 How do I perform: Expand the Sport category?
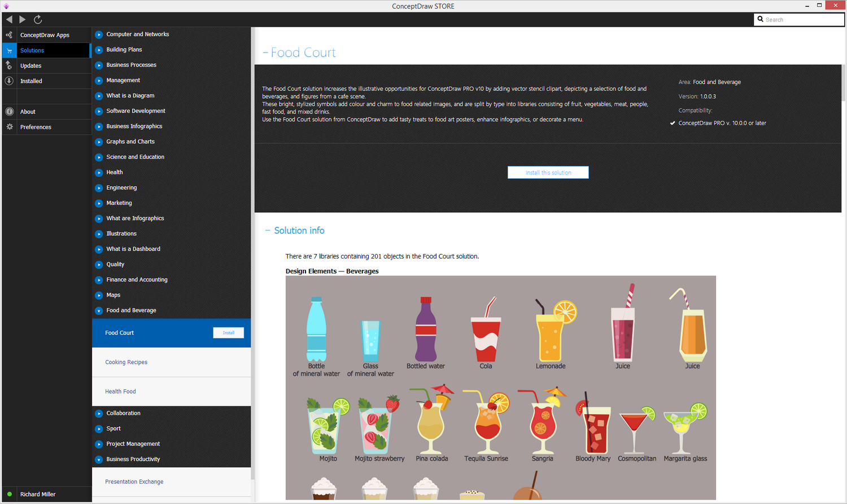(99, 429)
